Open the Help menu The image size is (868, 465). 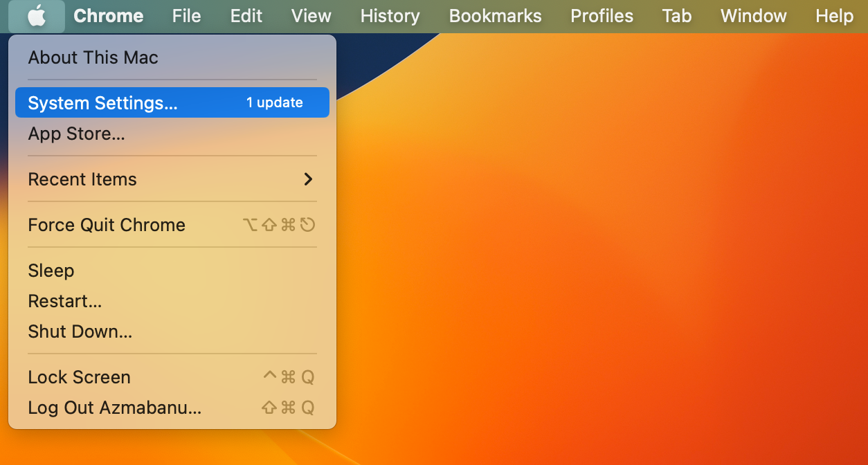(x=834, y=15)
